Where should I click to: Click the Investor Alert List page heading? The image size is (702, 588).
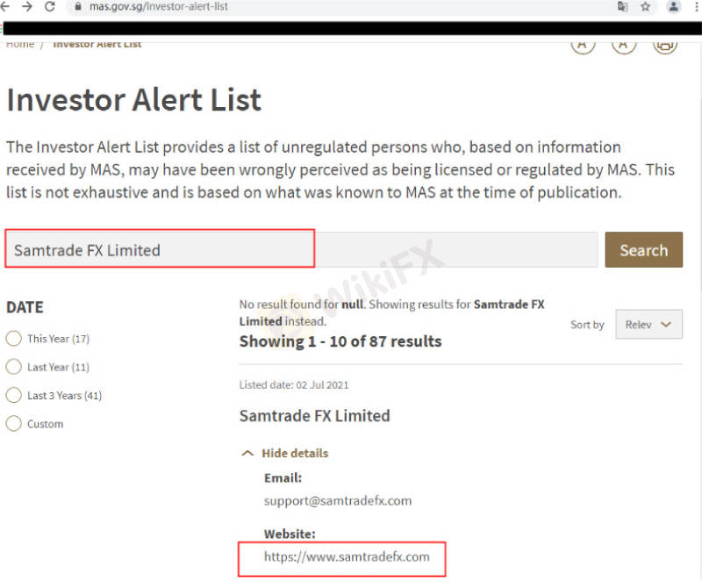click(134, 99)
